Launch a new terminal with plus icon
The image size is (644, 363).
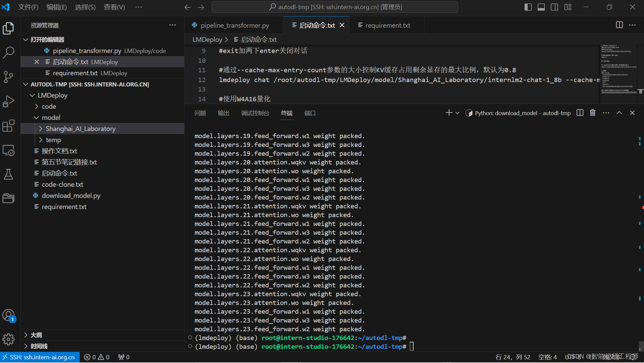(x=448, y=113)
